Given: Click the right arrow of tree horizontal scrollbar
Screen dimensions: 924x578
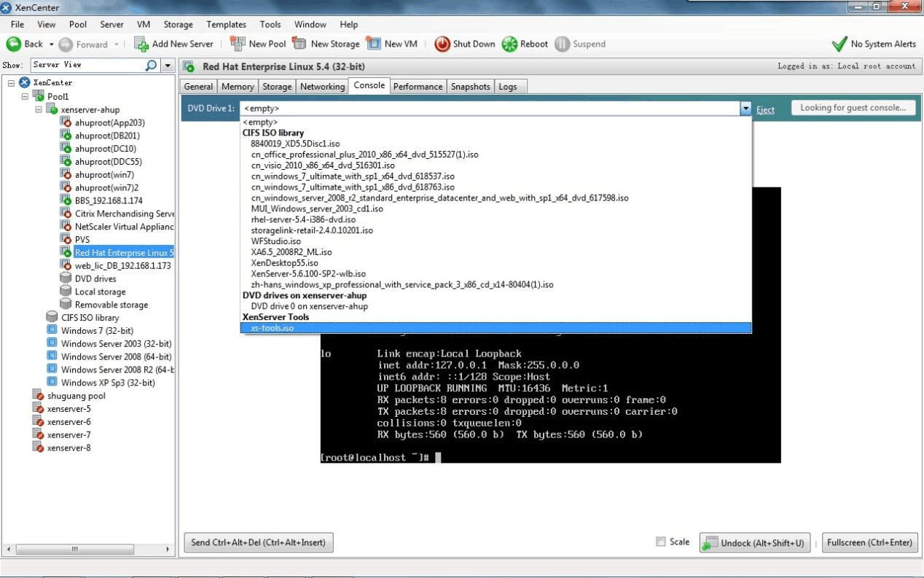Looking at the screenshot, I should pyautogui.click(x=167, y=549).
